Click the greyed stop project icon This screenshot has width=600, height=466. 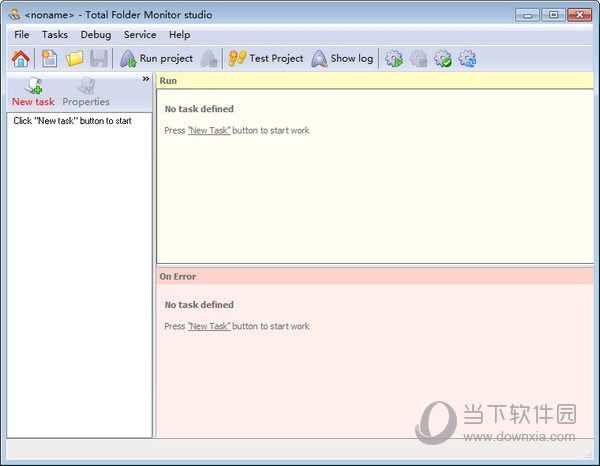209,59
